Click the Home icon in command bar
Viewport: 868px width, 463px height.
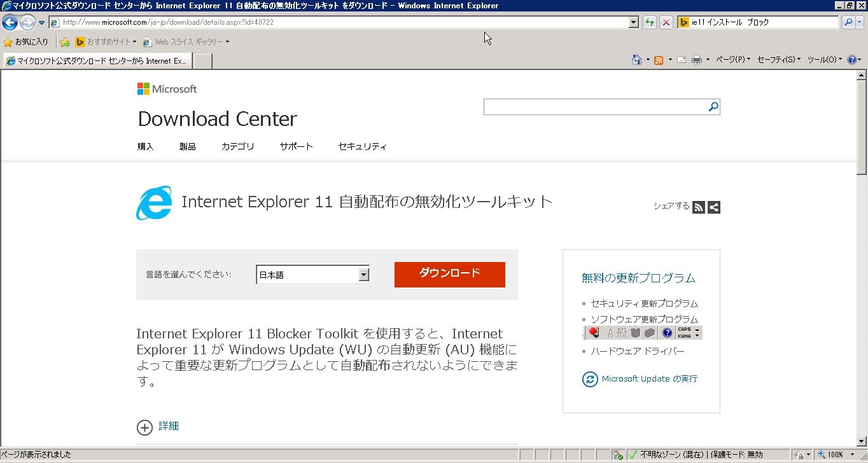coord(637,60)
